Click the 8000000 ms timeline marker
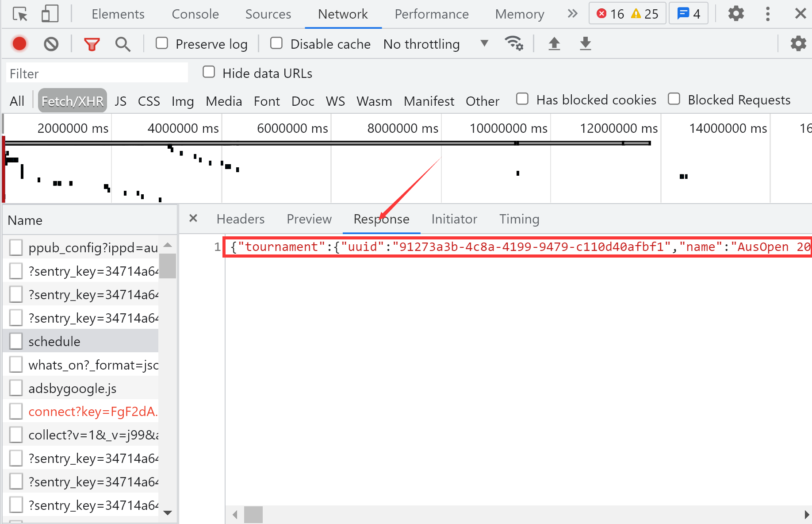812x524 pixels. (402, 128)
